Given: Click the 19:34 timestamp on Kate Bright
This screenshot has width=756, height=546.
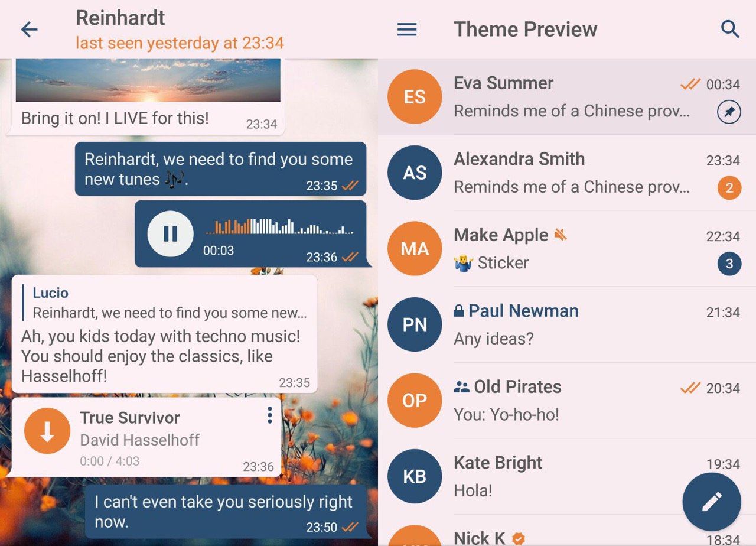Looking at the screenshot, I should [x=723, y=464].
